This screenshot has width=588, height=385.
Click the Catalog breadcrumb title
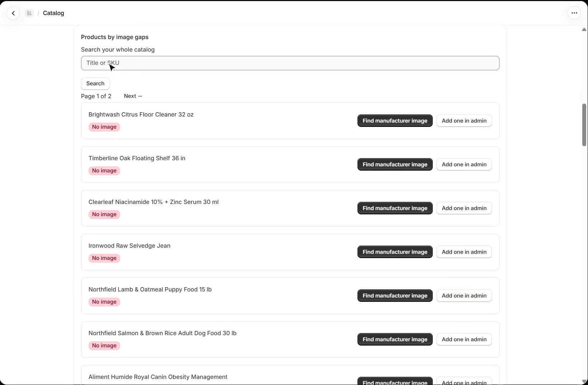pos(53,13)
